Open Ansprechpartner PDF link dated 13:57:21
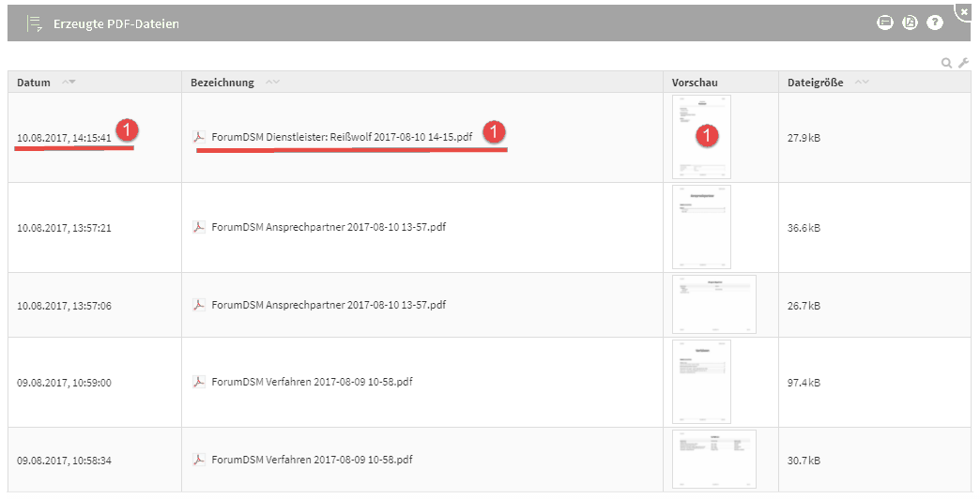This screenshot has height=499, width=980. point(329,227)
